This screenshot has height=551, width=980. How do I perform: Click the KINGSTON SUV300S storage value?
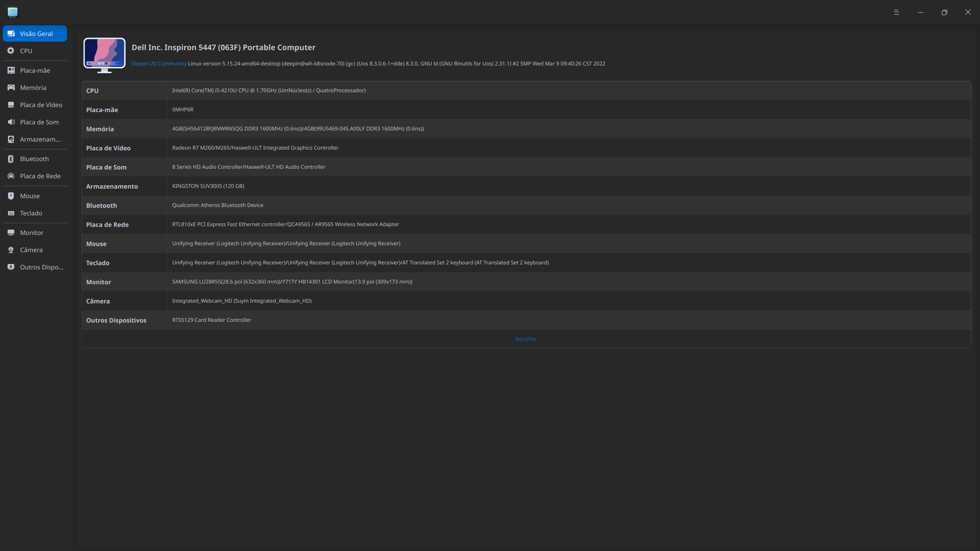[208, 186]
